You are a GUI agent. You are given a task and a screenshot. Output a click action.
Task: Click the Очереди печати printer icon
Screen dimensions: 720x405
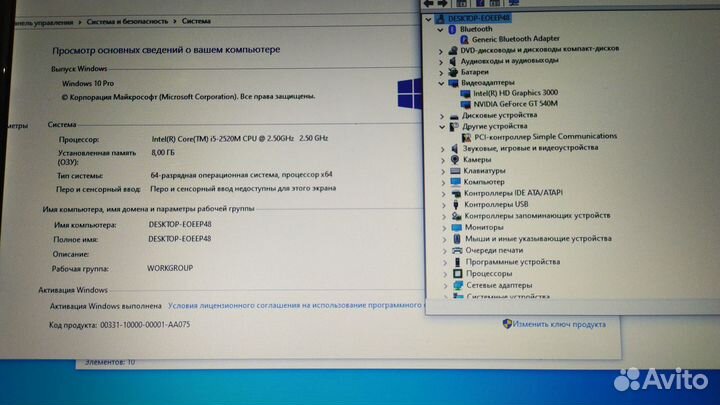click(x=457, y=250)
